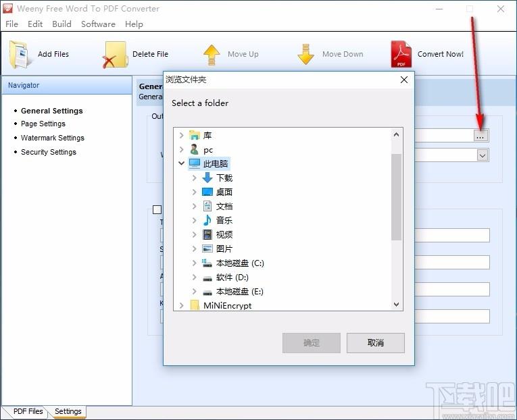Click the Move Down arrow icon

point(305,55)
